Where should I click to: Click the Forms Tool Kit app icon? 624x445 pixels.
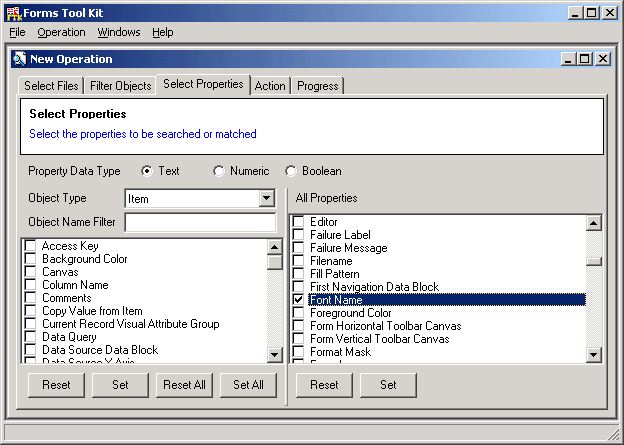point(14,13)
